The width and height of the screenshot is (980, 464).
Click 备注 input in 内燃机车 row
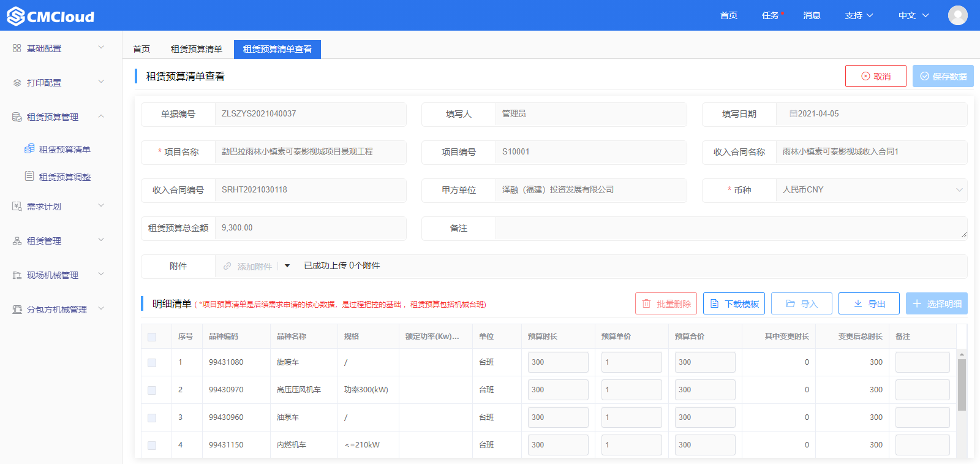coord(922,445)
